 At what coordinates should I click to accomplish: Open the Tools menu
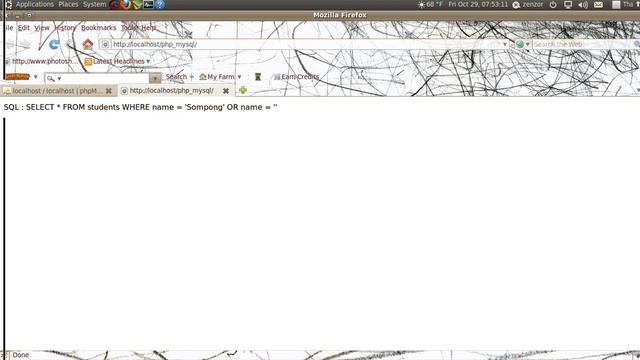pos(129,28)
